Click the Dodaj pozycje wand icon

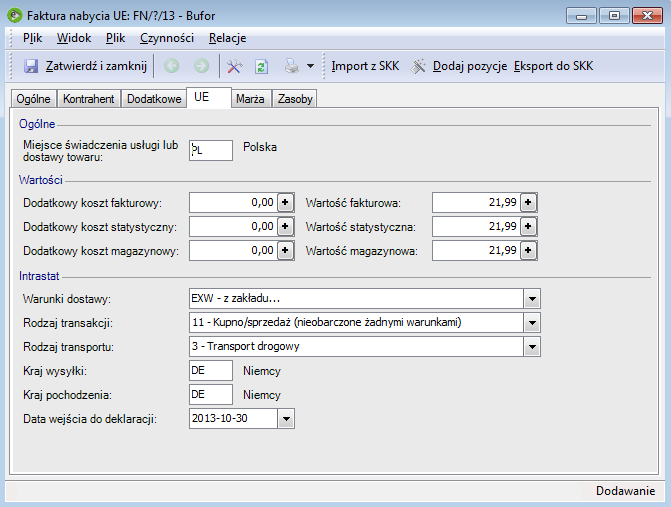(x=418, y=66)
